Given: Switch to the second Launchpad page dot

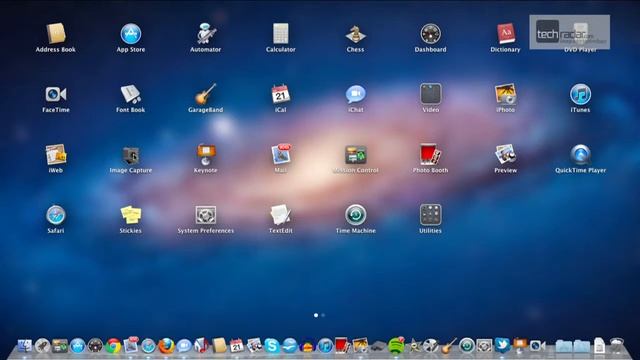Looking at the screenshot, I should click(323, 315).
